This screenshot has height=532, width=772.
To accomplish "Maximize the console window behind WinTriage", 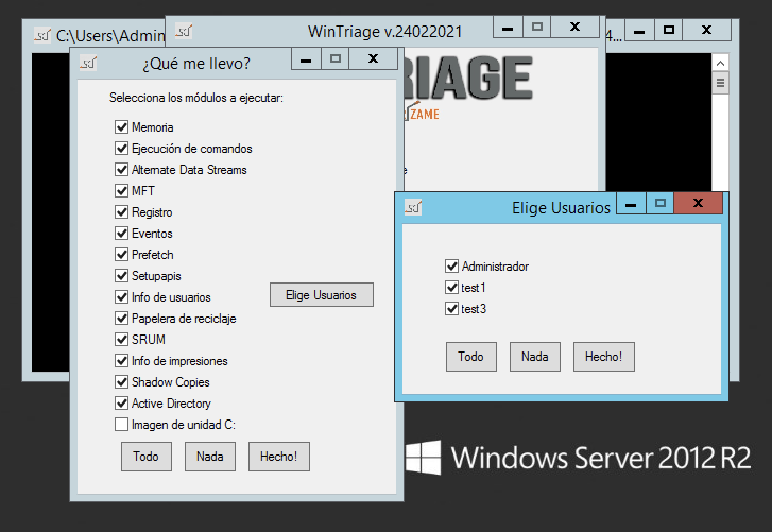I will pyautogui.click(x=668, y=30).
